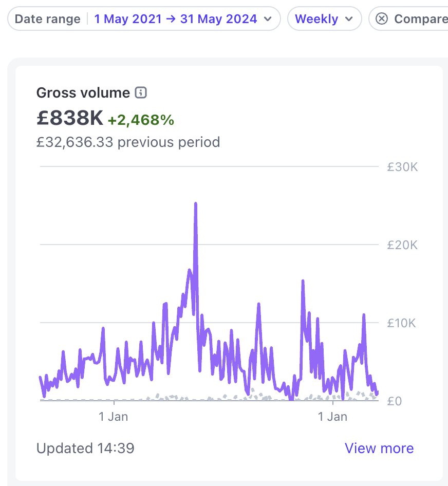The width and height of the screenshot is (448, 486).
Task: Click the second '1 Jan' axis marker
Action: tap(333, 416)
